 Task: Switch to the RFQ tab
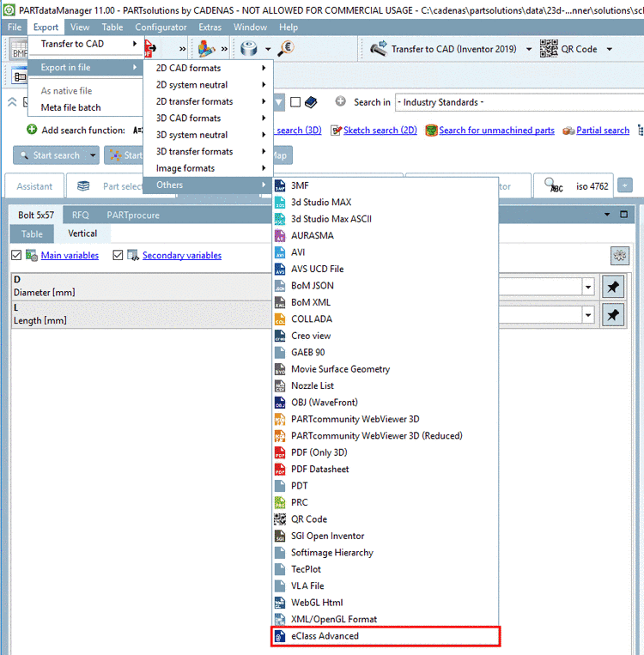click(x=80, y=215)
